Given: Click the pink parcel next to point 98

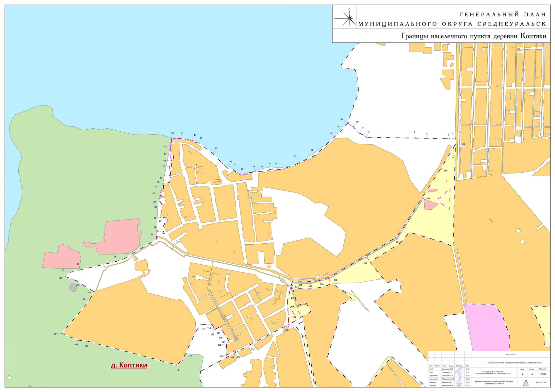Looking at the screenshot, I should (x=61, y=257).
